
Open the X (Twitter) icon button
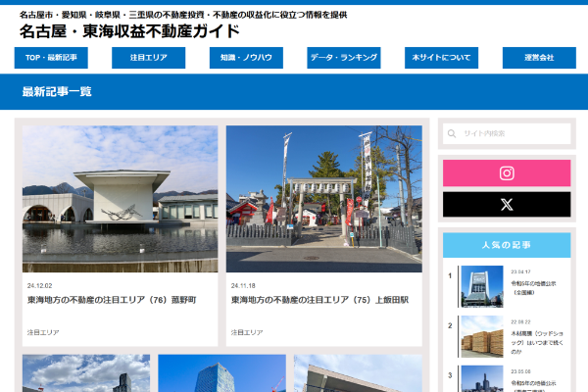pos(506,205)
